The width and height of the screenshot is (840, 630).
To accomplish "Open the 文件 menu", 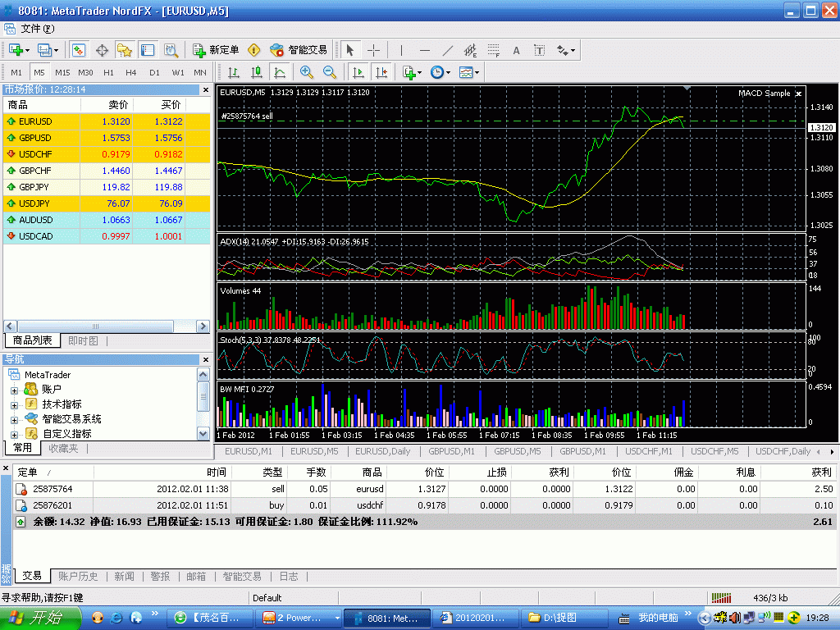I will (35, 29).
